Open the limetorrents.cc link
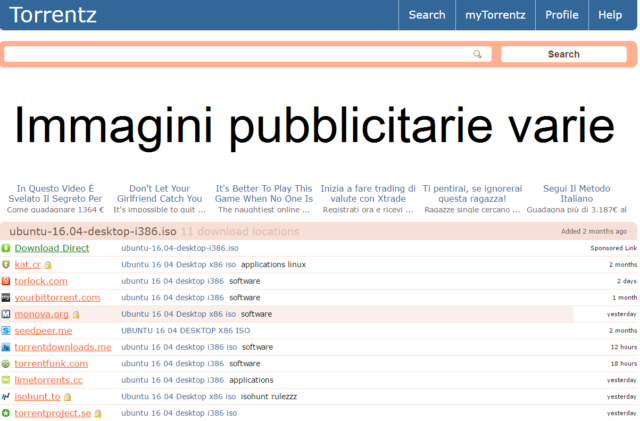This screenshot has width=640, height=421. pyautogui.click(x=49, y=380)
